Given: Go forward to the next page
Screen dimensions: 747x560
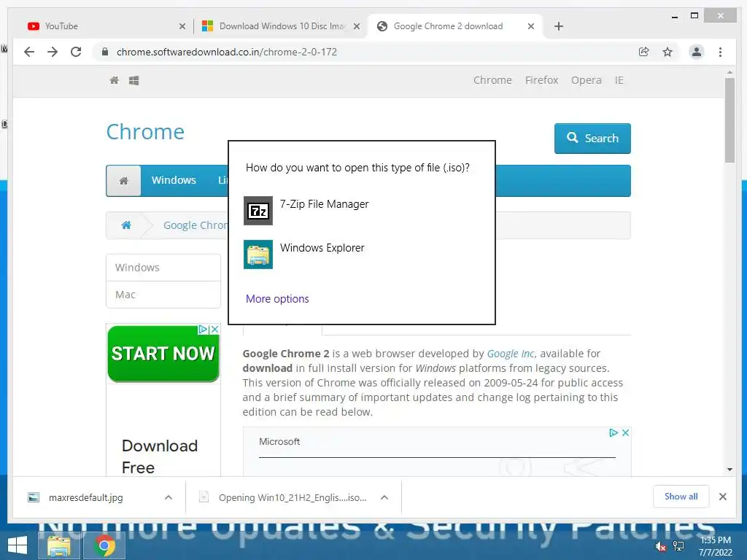Looking at the screenshot, I should 53,52.
